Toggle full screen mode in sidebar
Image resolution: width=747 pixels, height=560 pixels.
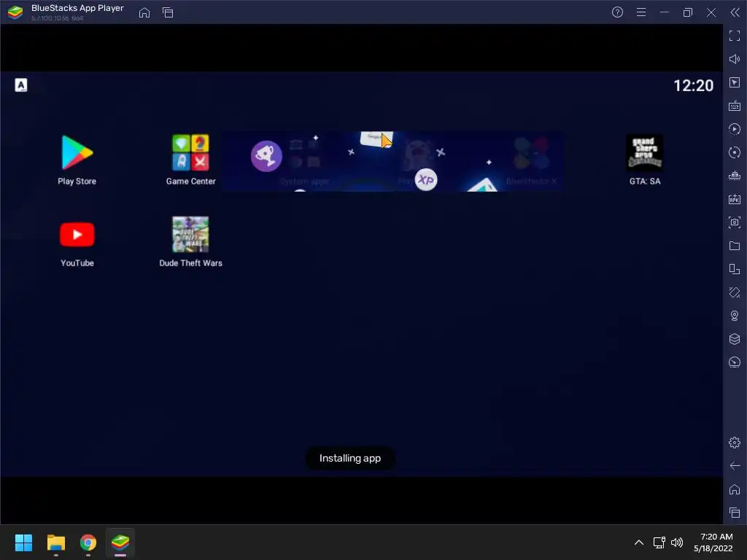(735, 36)
